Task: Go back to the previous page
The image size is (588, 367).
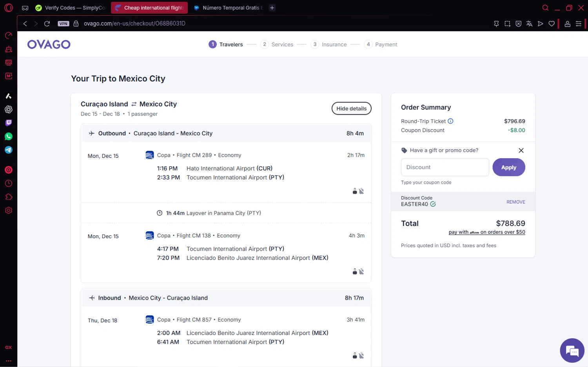Action: (x=25, y=24)
